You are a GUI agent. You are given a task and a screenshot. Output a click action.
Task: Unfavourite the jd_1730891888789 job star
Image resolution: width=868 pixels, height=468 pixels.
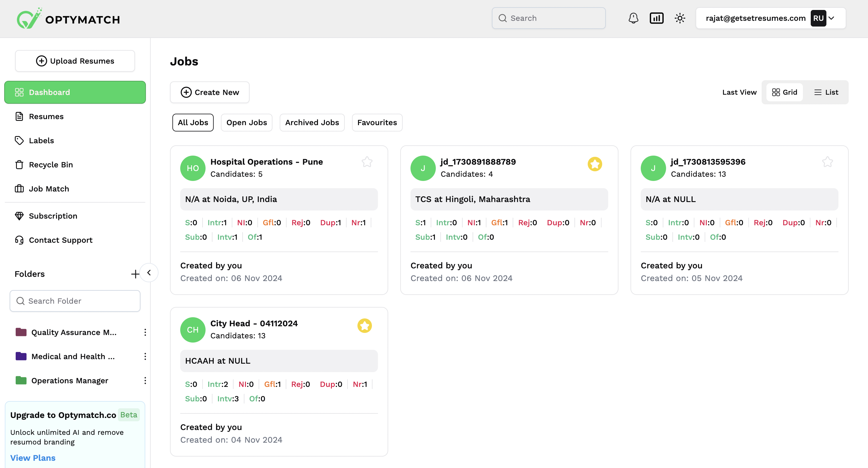coord(595,164)
